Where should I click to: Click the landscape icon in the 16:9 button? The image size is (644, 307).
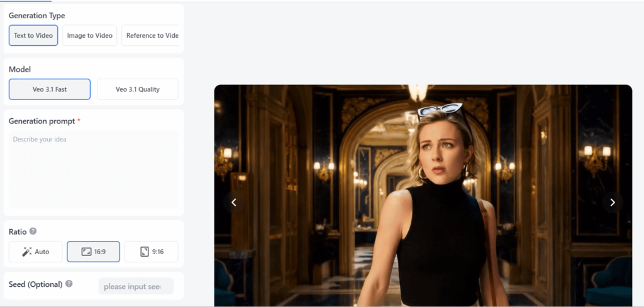click(x=86, y=252)
